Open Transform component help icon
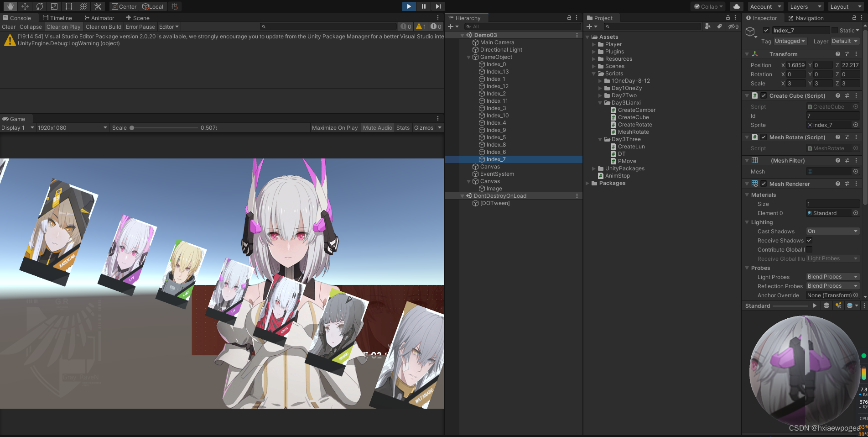 (838, 54)
